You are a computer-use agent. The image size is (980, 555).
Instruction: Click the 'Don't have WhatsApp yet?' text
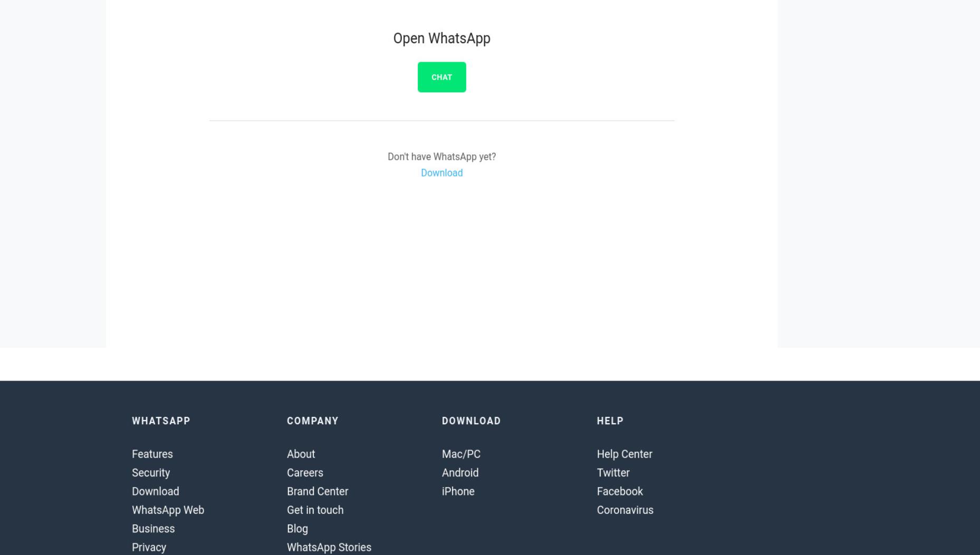coord(441,157)
